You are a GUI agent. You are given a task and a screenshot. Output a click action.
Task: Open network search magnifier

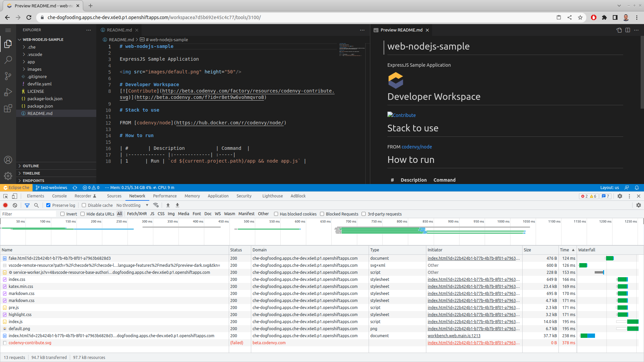click(x=37, y=205)
